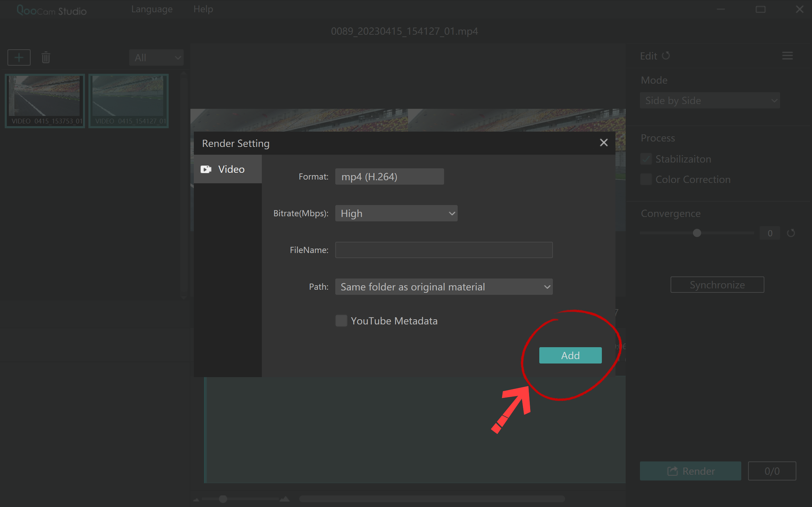This screenshot has height=507, width=812.
Task: Open the Language menu
Action: point(152,9)
